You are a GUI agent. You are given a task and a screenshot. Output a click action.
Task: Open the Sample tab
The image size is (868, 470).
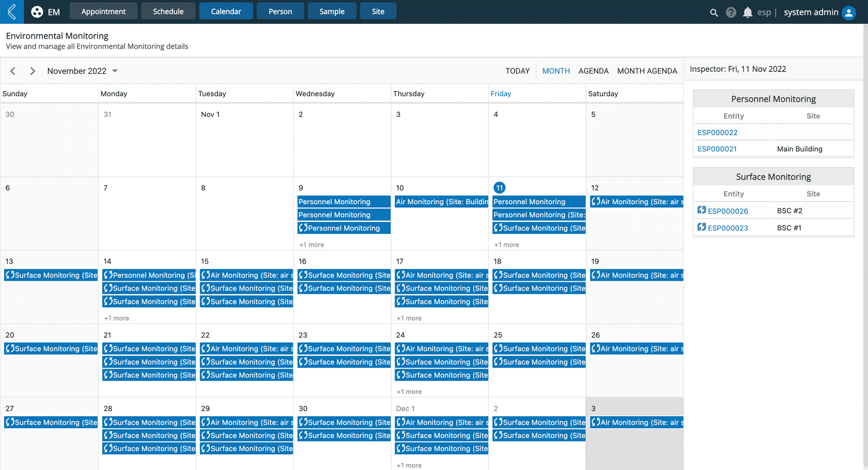(332, 11)
